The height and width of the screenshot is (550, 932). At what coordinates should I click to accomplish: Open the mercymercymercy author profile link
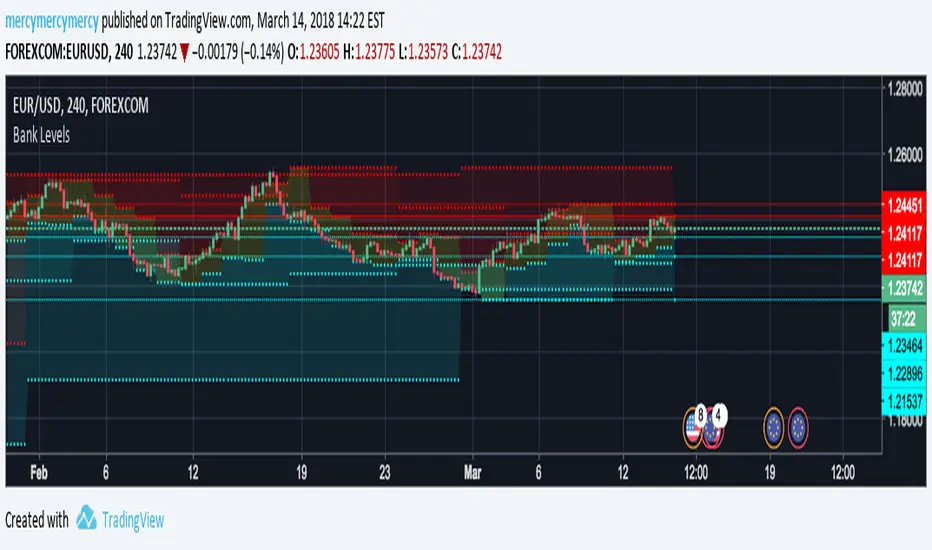tap(52, 21)
